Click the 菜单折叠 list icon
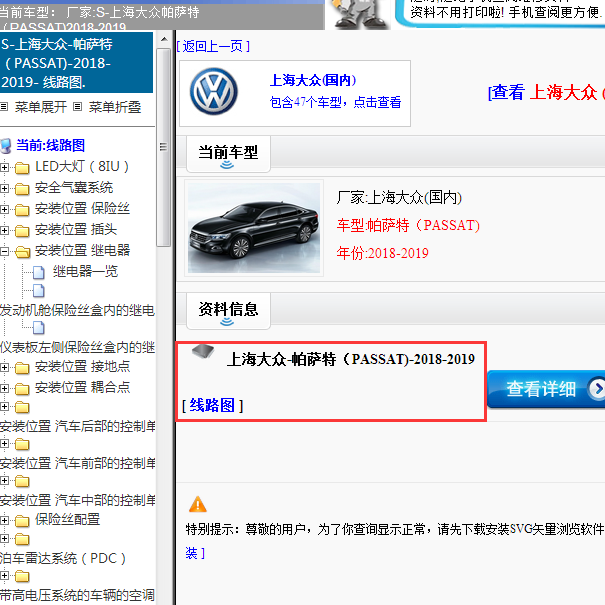This screenshot has height=605, width=605. [78, 106]
